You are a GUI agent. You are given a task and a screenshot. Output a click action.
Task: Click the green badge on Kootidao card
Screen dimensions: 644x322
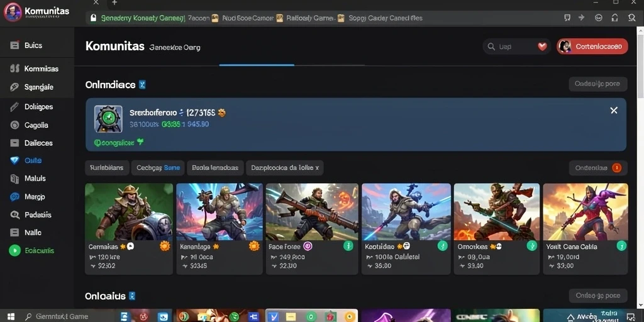pyautogui.click(x=442, y=246)
